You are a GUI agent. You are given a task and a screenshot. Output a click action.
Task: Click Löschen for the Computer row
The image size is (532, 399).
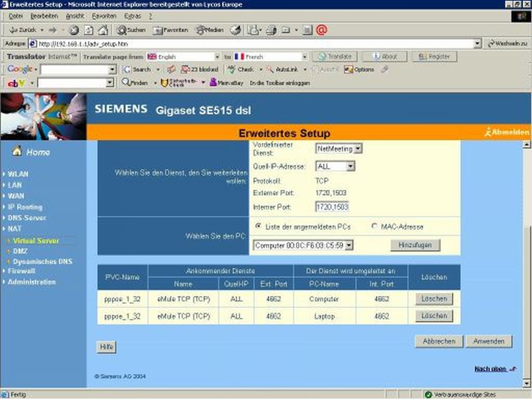coord(434,299)
